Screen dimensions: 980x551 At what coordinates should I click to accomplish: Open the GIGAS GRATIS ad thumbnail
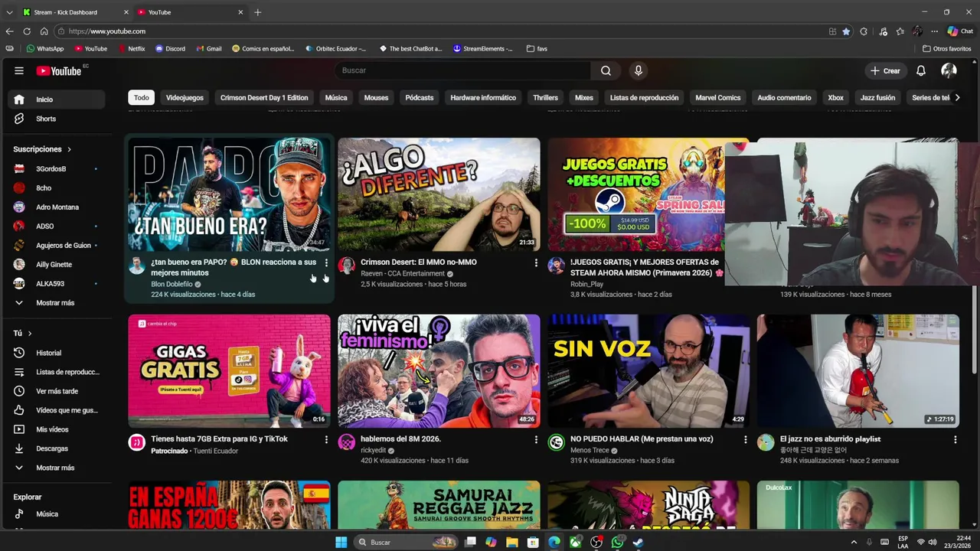point(229,370)
